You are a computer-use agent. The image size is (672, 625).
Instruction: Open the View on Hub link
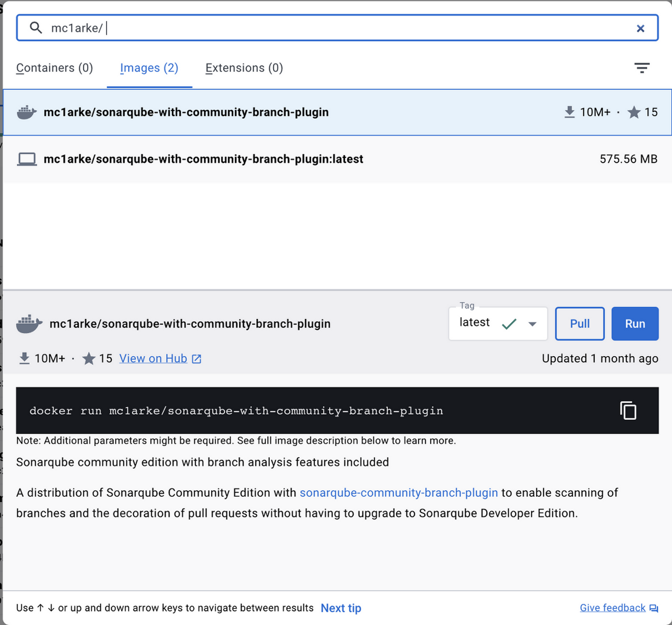[x=153, y=358]
